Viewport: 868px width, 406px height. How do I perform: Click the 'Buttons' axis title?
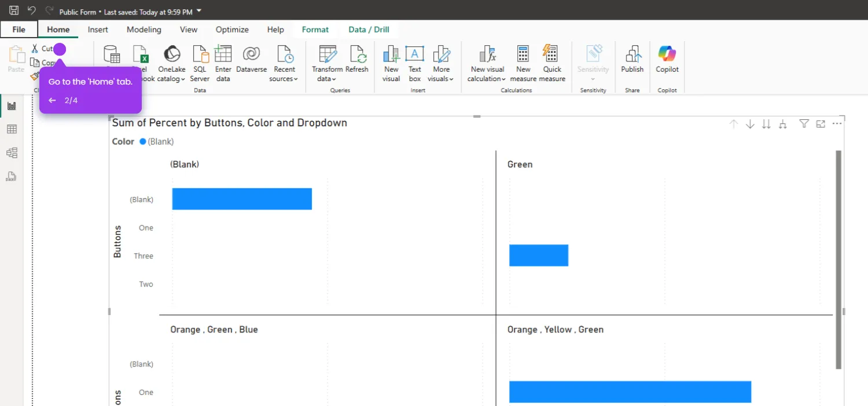117,242
